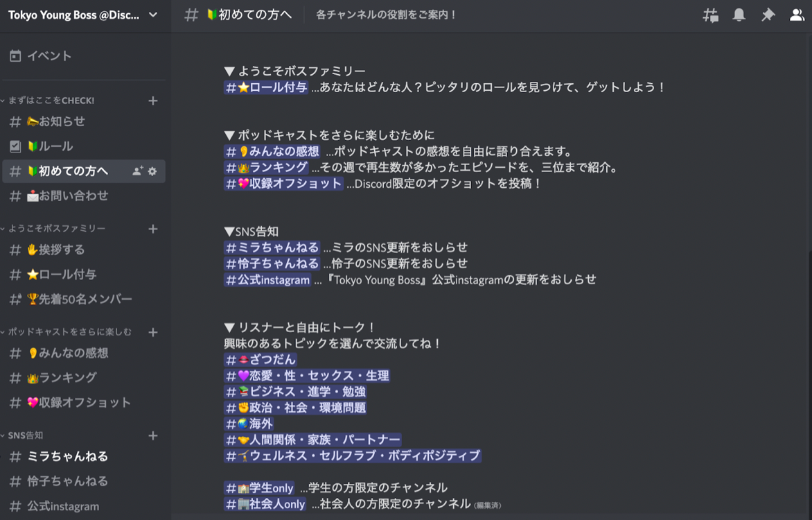The width and height of the screenshot is (812, 520).
Task: Open お知らせ channel in sidebar
Action: (x=84, y=121)
